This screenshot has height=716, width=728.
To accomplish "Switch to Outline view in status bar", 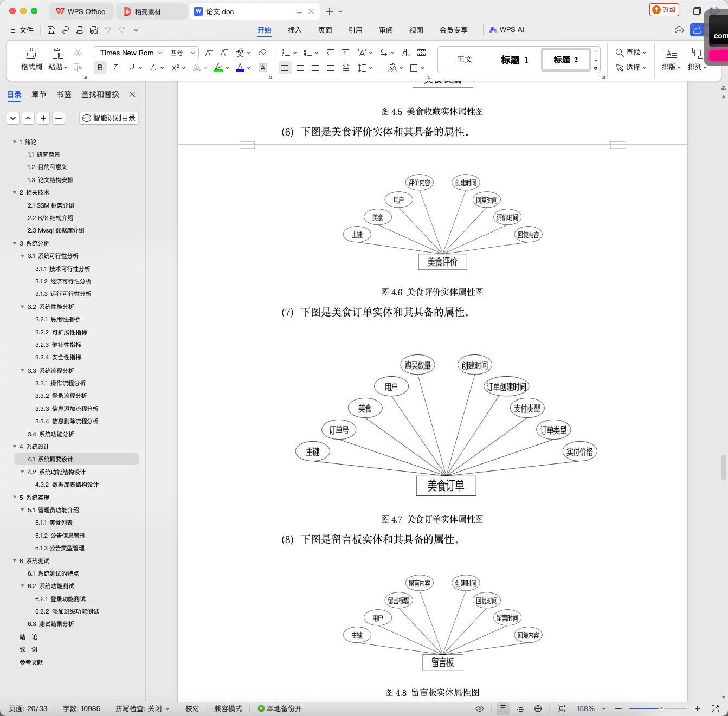I will pyautogui.click(x=520, y=708).
